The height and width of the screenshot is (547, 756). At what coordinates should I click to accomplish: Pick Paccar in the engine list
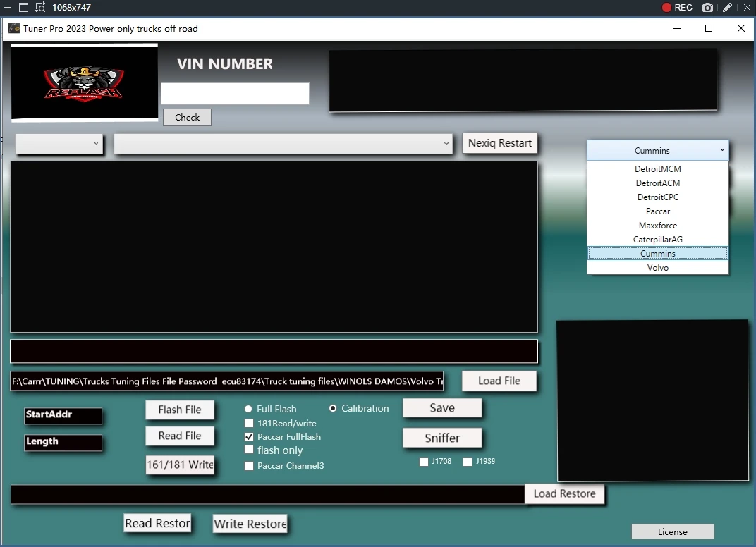pyautogui.click(x=658, y=211)
